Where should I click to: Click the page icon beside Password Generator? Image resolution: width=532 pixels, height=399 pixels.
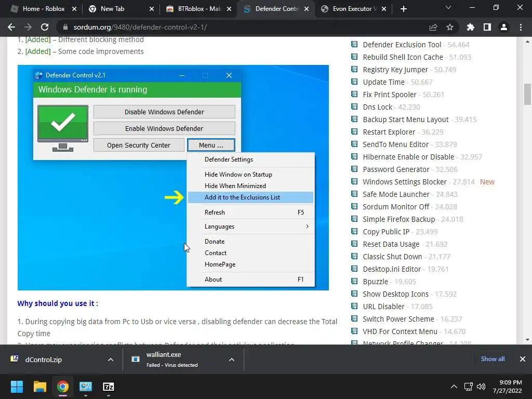pyautogui.click(x=354, y=169)
